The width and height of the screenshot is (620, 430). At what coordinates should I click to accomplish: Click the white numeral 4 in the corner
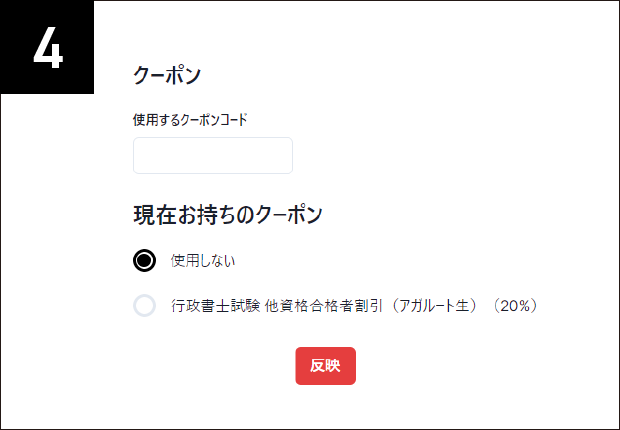coord(47,48)
